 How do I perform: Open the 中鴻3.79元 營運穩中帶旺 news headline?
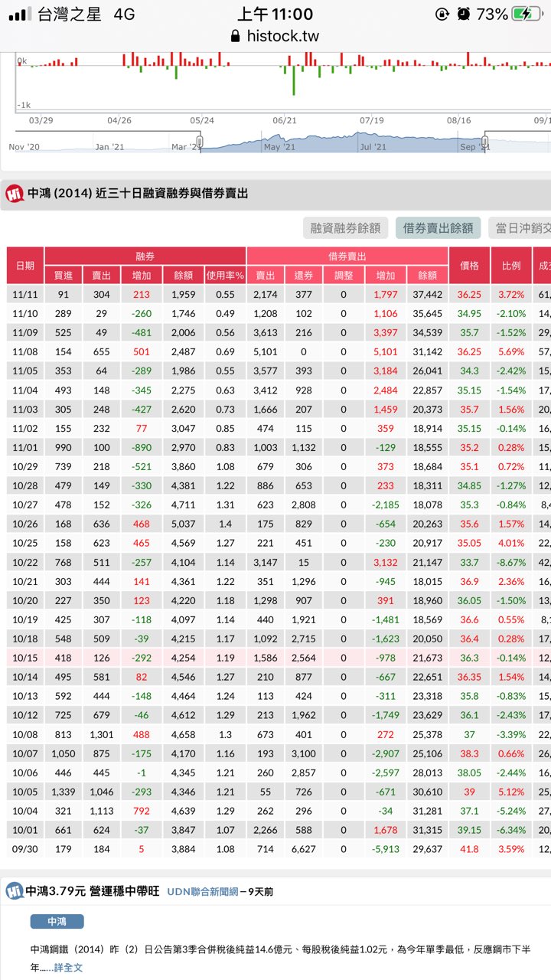tap(93, 891)
